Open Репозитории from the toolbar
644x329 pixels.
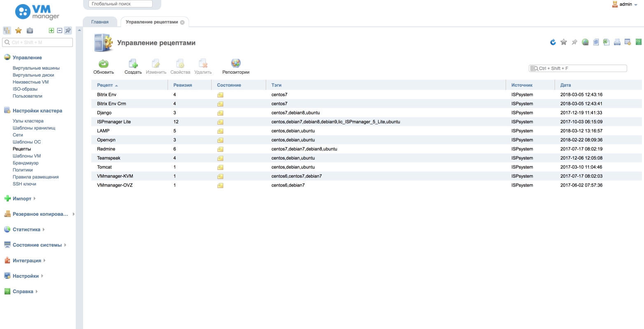tap(236, 64)
